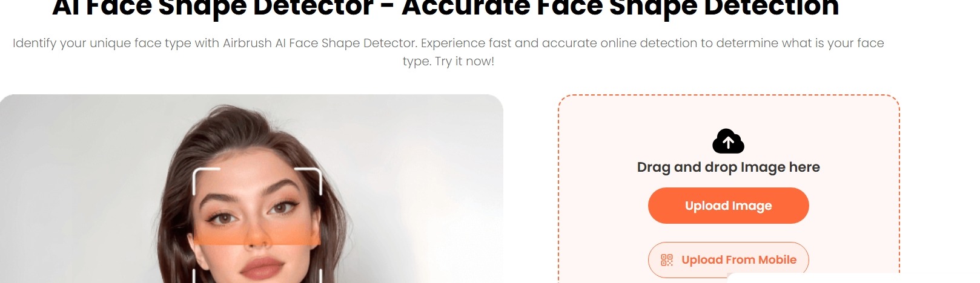Click the Upload Image button
The height and width of the screenshot is (283, 980).
pyautogui.click(x=728, y=206)
